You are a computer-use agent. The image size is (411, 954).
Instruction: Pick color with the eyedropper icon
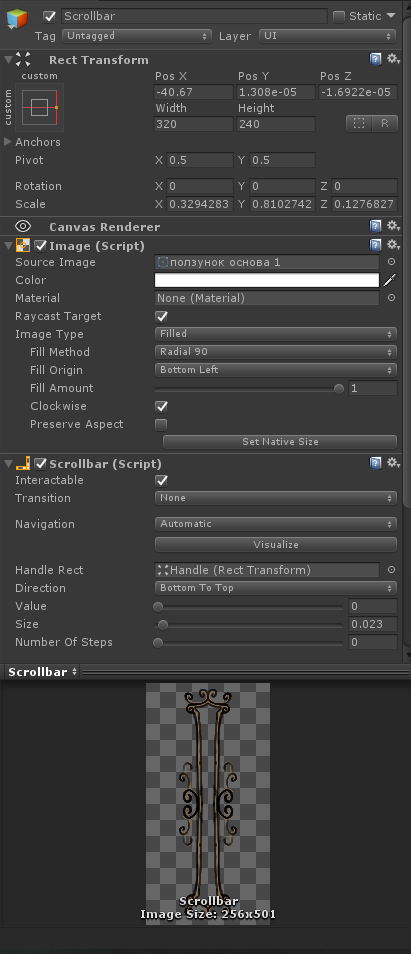coord(390,280)
